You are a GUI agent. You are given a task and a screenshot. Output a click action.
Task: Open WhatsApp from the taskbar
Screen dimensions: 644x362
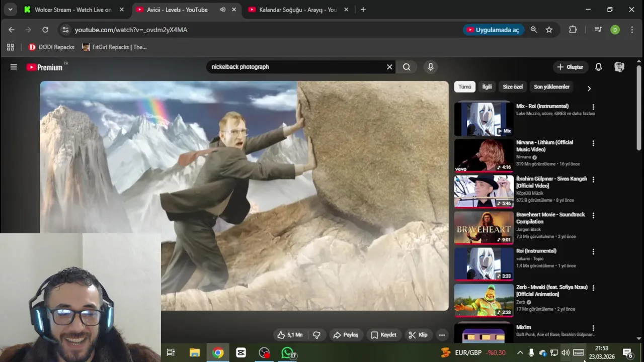click(287, 353)
